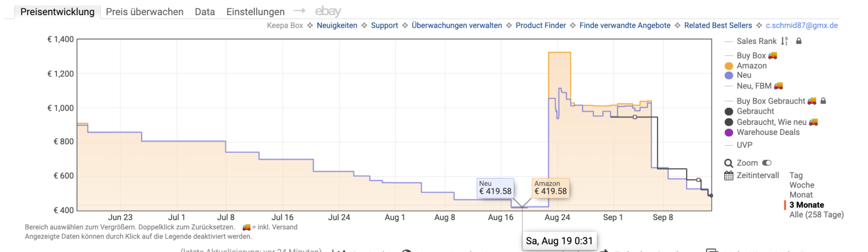Viewport: 868px width, 252px height.
Task: Click the Gebraucht data point marker near Sep 8
Action: (x=635, y=117)
